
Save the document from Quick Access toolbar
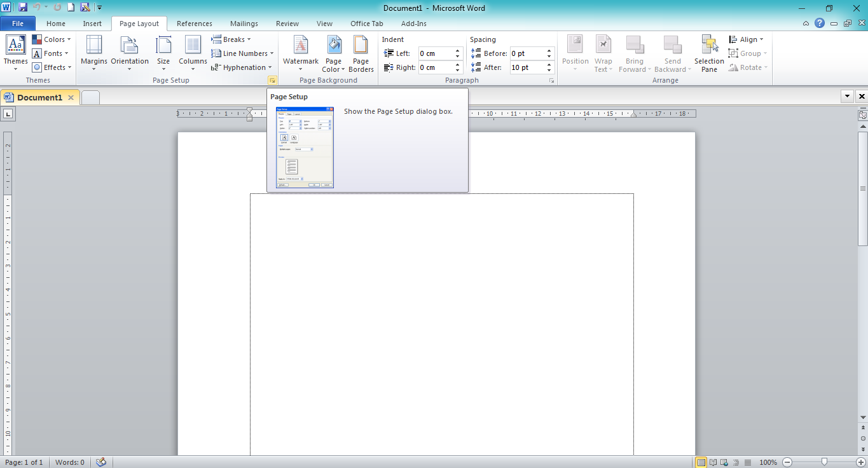(x=23, y=8)
